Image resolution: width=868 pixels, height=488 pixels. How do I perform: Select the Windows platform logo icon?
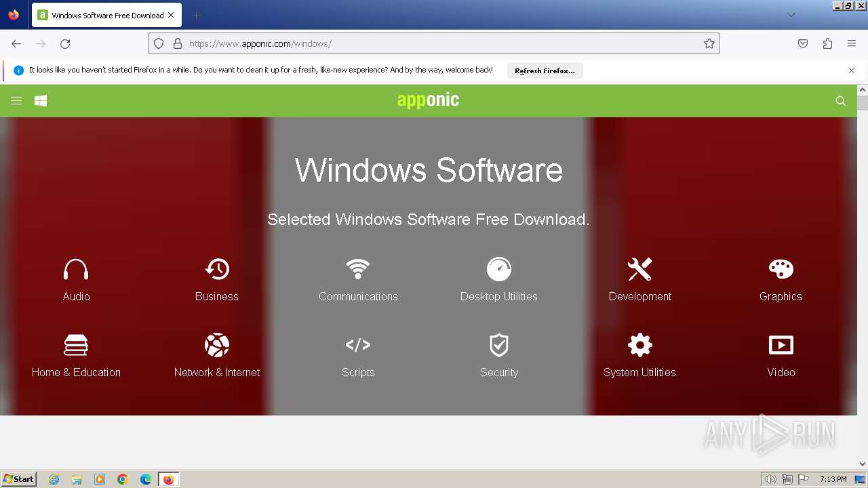(41, 101)
